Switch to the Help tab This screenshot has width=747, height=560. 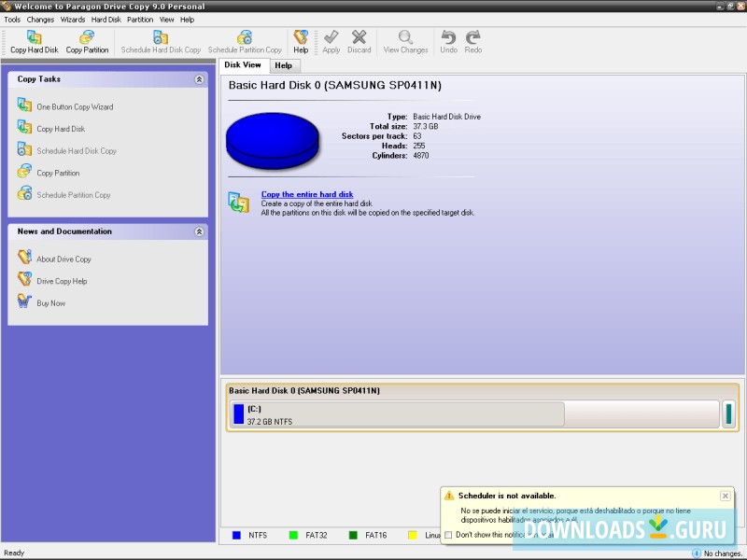(284, 65)
